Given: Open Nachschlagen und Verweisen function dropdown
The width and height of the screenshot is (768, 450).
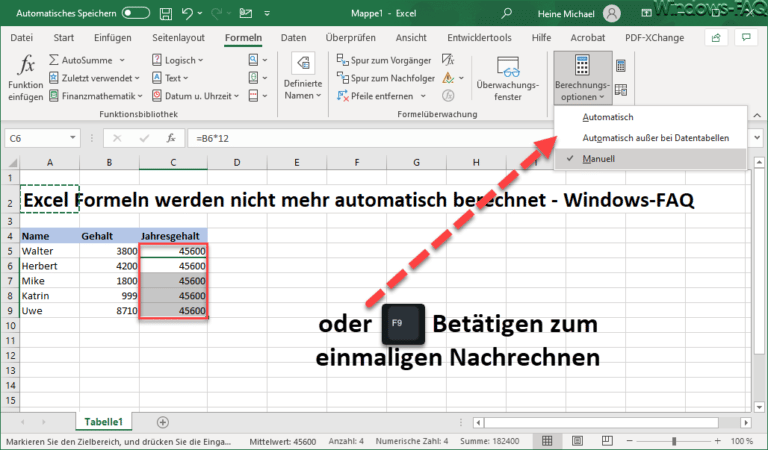Looking at the screenshot, I should coord(258,60).
